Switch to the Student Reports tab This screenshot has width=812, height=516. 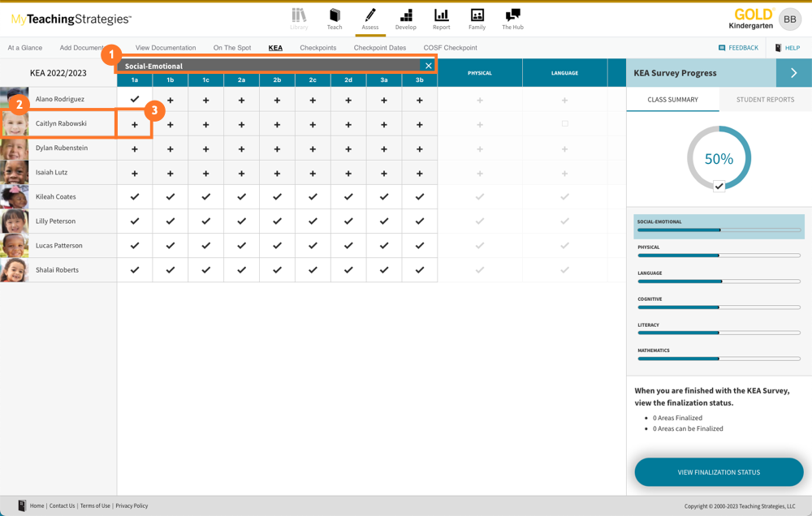coord(765,100)
